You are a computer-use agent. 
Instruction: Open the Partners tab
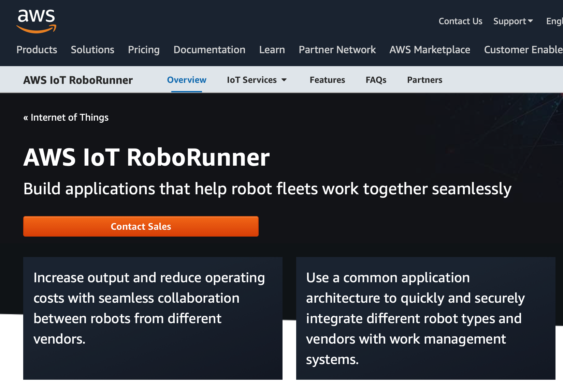pyautogui.click(x=424, y=80)
